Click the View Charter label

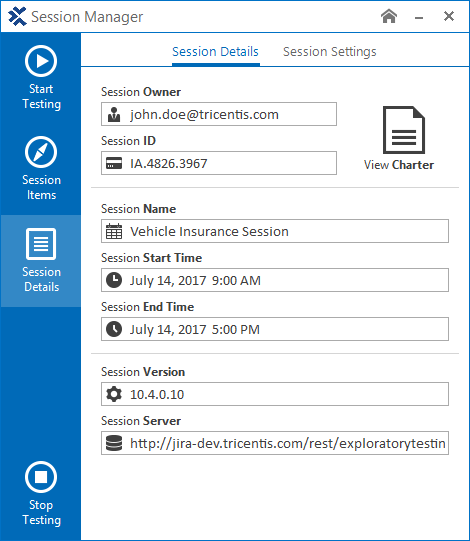[399, 165]
